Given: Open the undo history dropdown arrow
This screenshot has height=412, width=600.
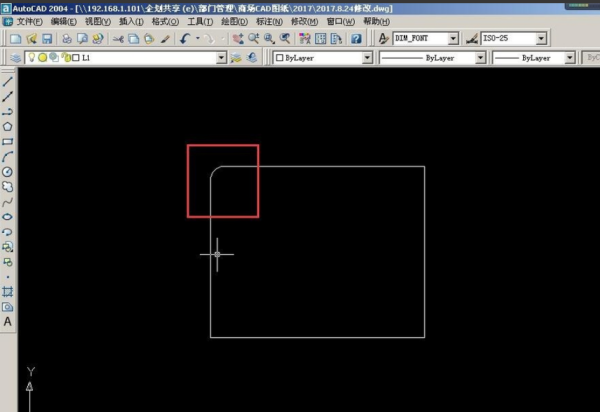Looking at the screenshot, I should pos(198,38).
